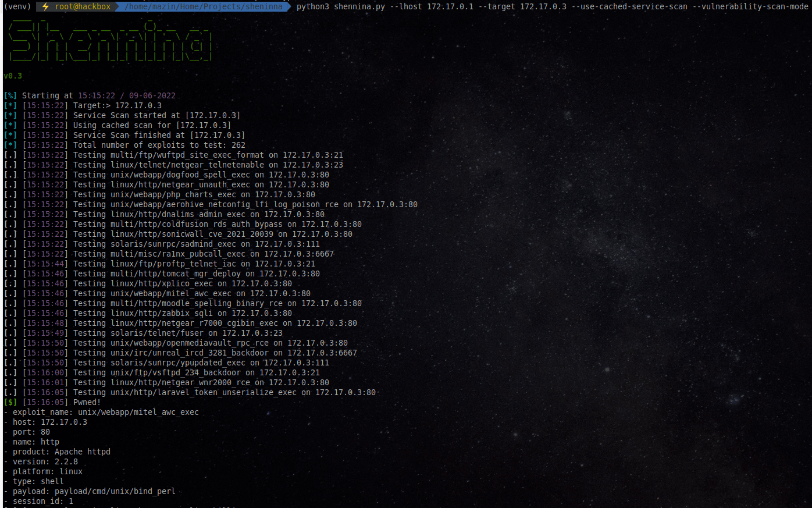The width and height of the screenshot is (812, 508).
Task: Click the 'type: shell' line
Action: pyautogui.click(x=34, y=481)
